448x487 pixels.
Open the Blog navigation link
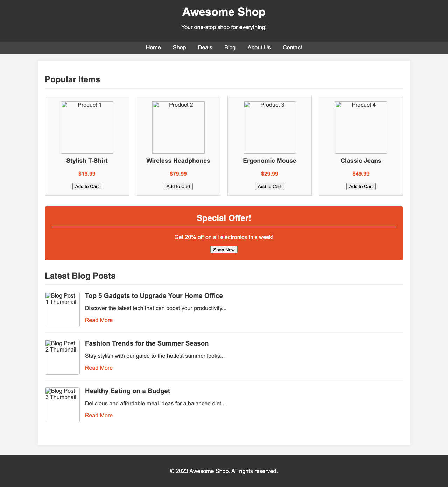pyautogui.click(x=230, y=47)
